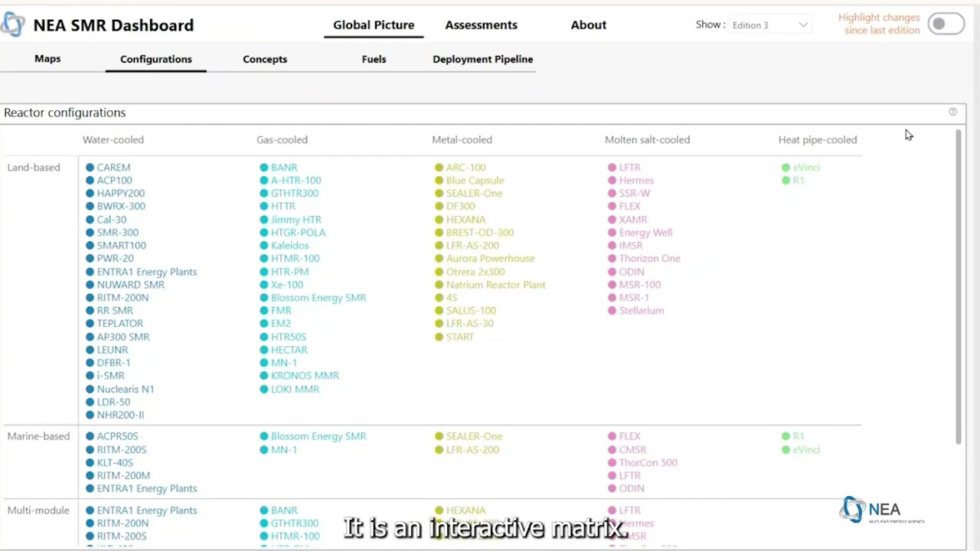Viewport: 980px width, 551px height.
Task: Click R1 in Land-based heat pipe-cooled
Action: point(799,180)
